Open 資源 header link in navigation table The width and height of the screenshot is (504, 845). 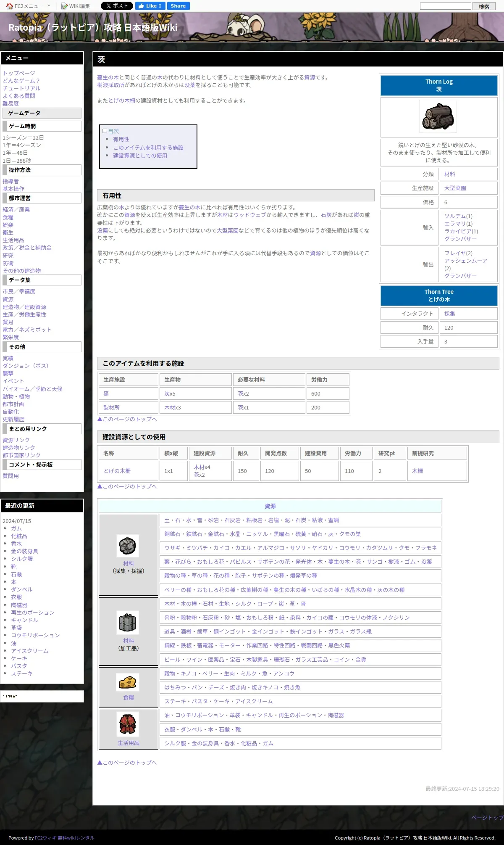(270, 506)
